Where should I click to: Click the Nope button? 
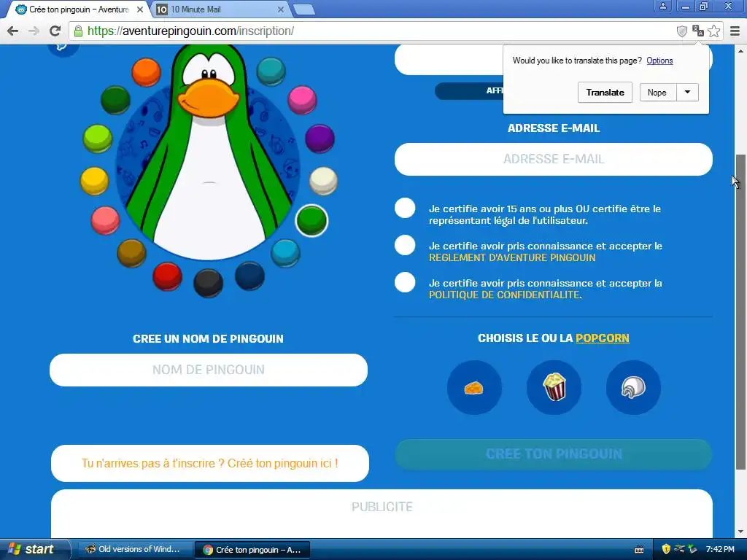(x=657, y=93)
